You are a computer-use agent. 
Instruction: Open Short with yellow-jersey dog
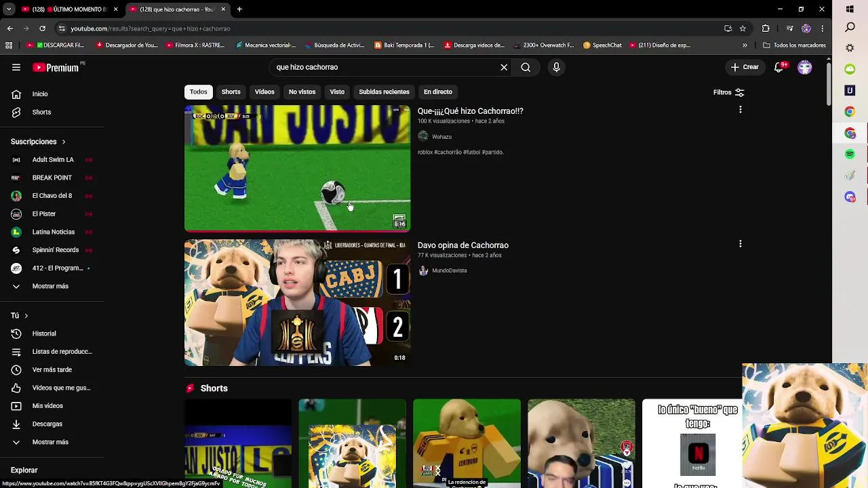click(467, 443)
